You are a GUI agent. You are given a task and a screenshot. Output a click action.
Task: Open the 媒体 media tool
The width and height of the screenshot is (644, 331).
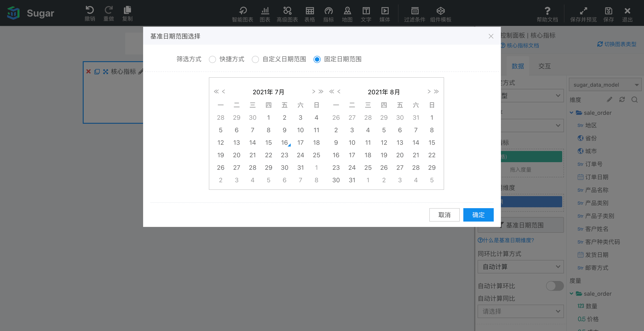385,14
